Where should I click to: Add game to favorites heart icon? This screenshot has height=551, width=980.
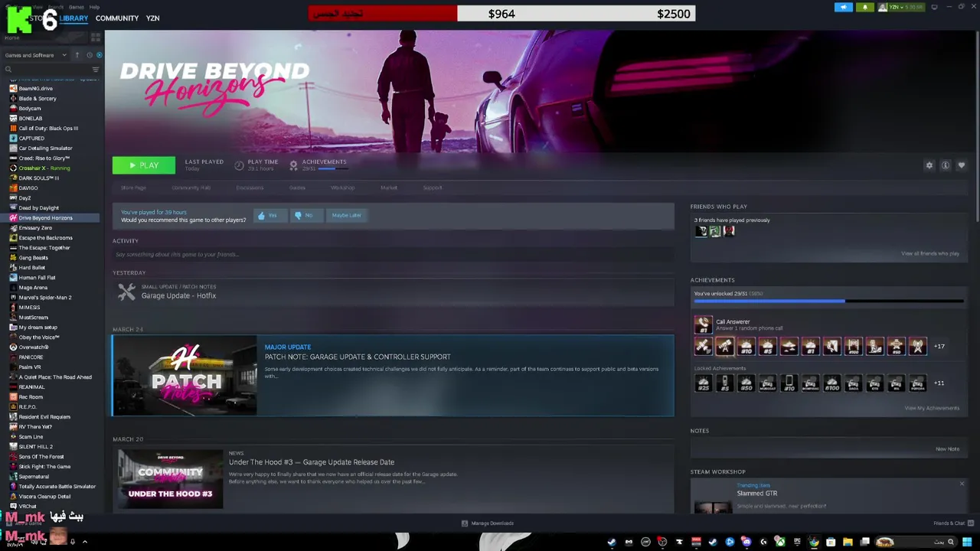click(x=962, y=165)
